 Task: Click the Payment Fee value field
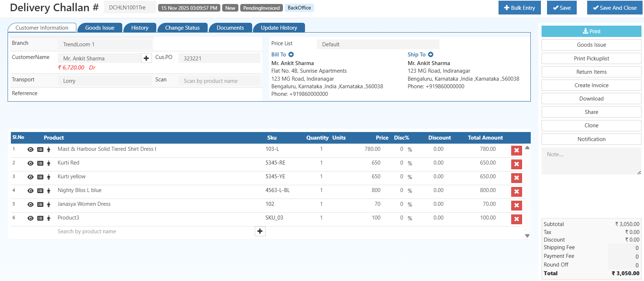pos(624,256)
